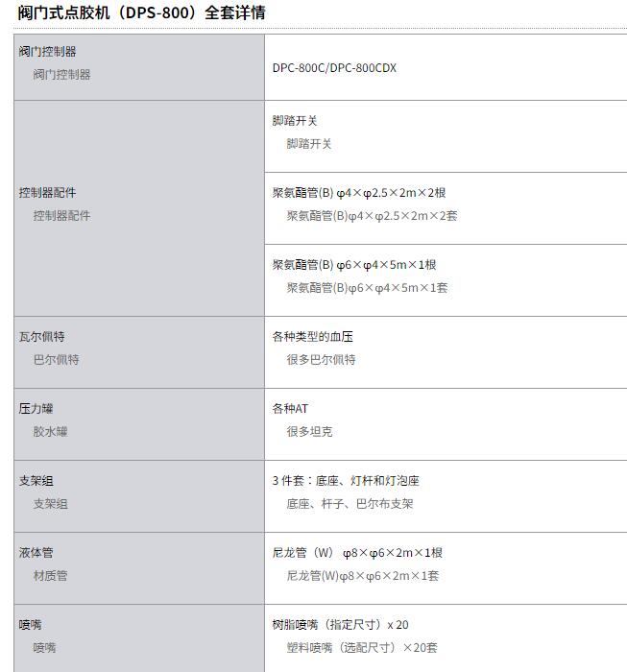Select the 3 件套 stand set description

(346, 481)
